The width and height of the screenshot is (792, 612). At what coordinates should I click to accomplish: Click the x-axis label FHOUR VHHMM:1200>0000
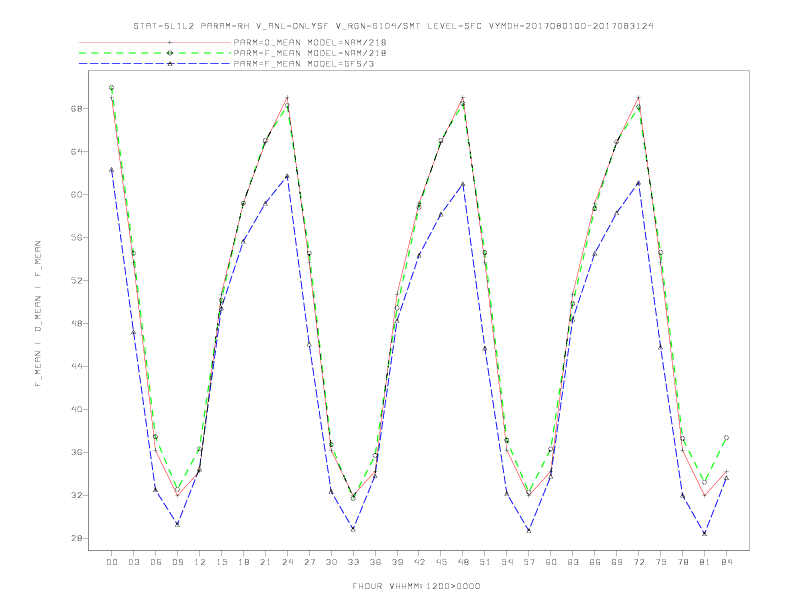416,586
